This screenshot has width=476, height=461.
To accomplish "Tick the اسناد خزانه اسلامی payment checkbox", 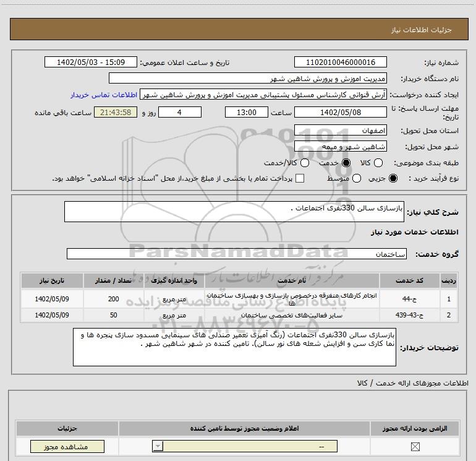I will pos(300,178).
